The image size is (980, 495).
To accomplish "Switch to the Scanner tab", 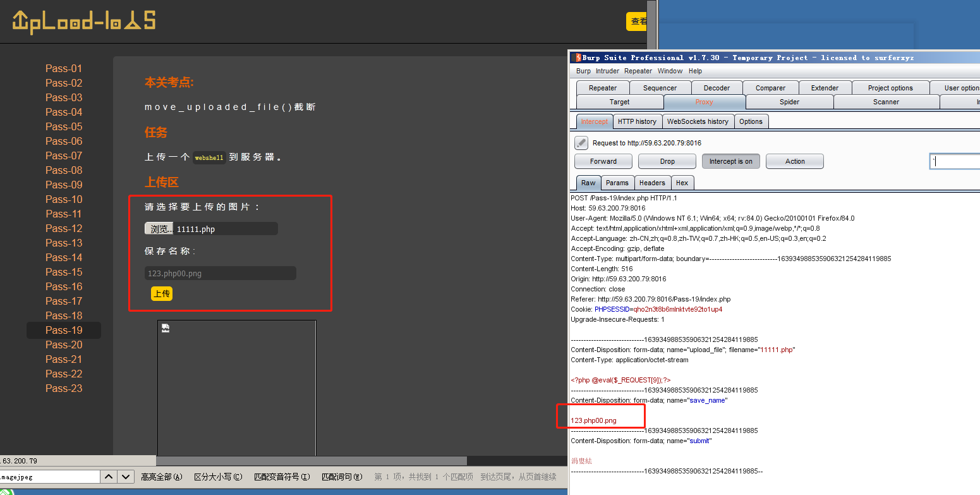I will pos(886,102).
